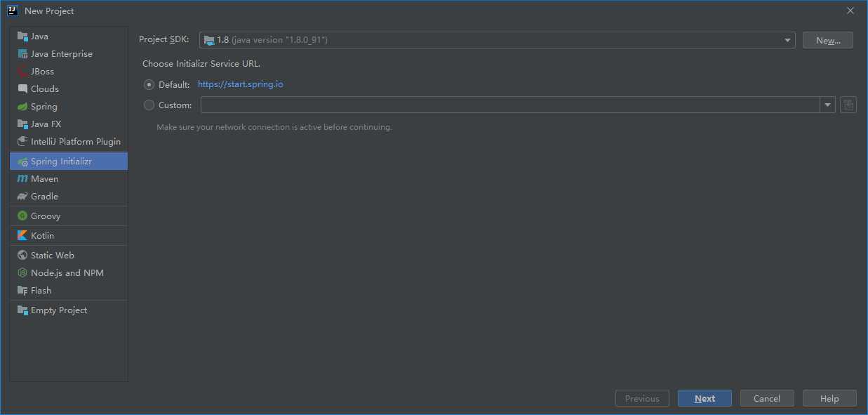Select the Empty Project icon
The image size is (868, 415).
pyautogui.click(x=22, y=310)
